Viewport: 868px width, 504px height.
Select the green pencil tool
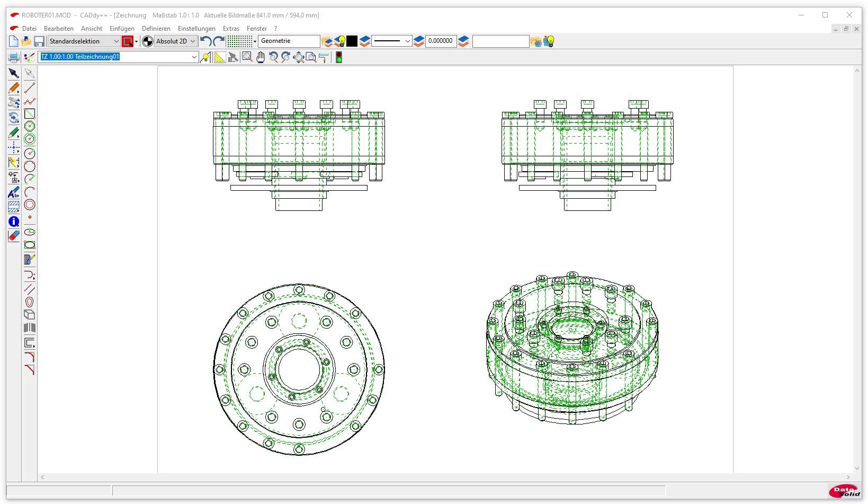click(14, 132)
